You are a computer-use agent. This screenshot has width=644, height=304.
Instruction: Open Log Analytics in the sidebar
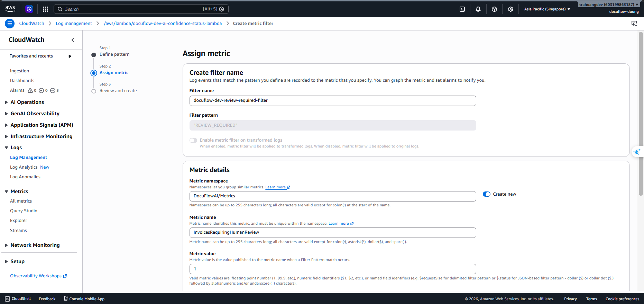coord(24,167)
